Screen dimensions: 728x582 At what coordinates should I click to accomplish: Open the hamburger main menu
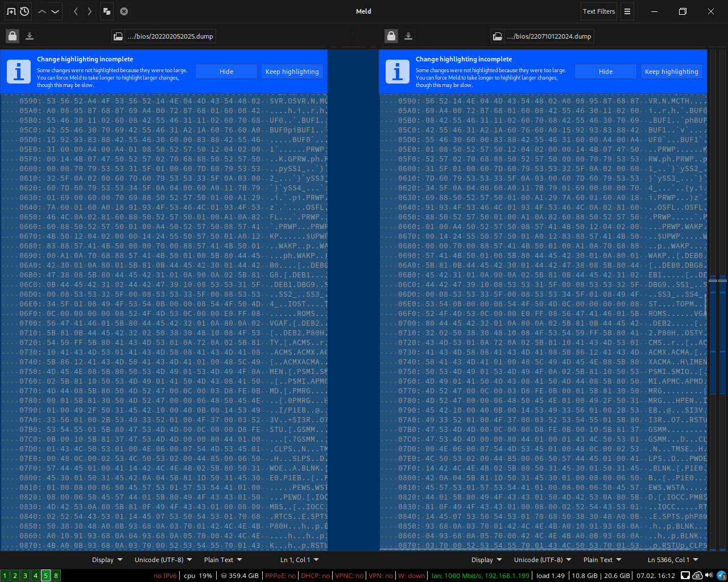[x=627, y=11]
